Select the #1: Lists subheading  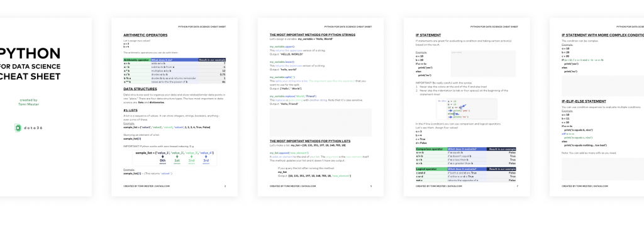coord(131,110)
